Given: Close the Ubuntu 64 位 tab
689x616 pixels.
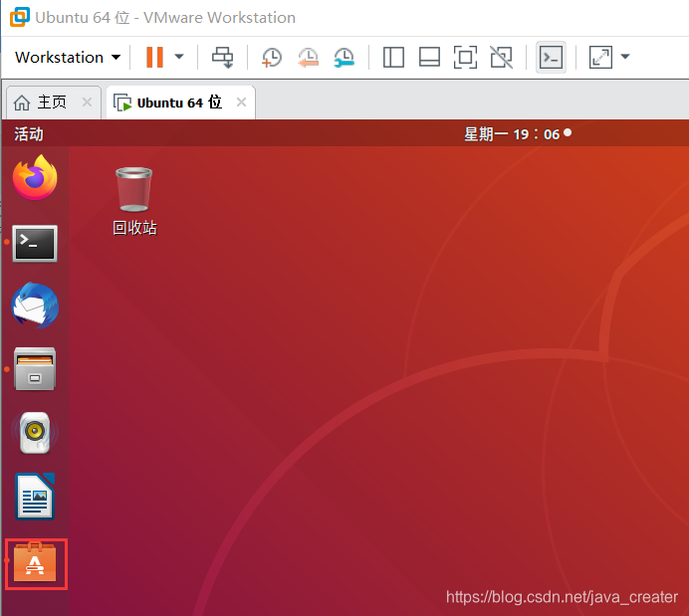Looking at the screenshot, I should pos(241,103).
